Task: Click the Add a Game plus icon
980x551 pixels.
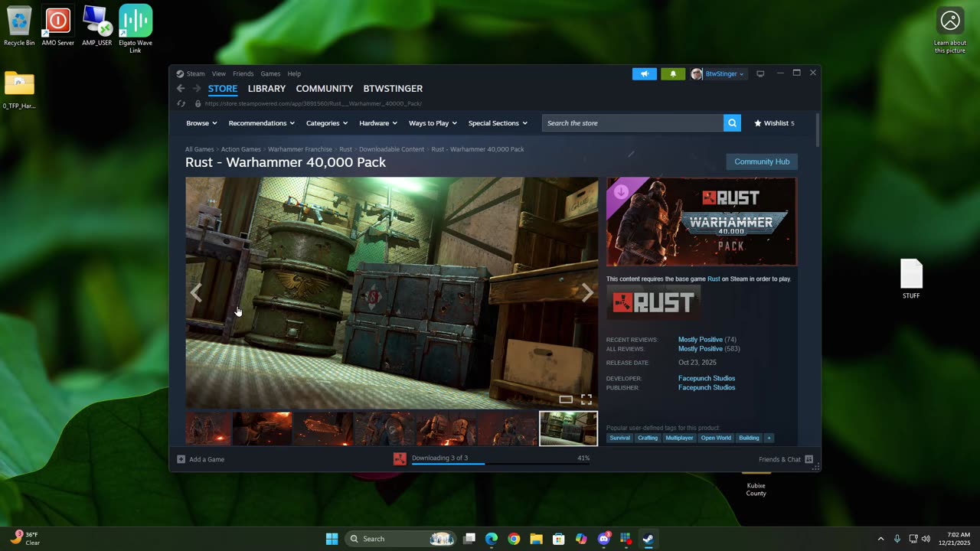Action: click(181, 459)
